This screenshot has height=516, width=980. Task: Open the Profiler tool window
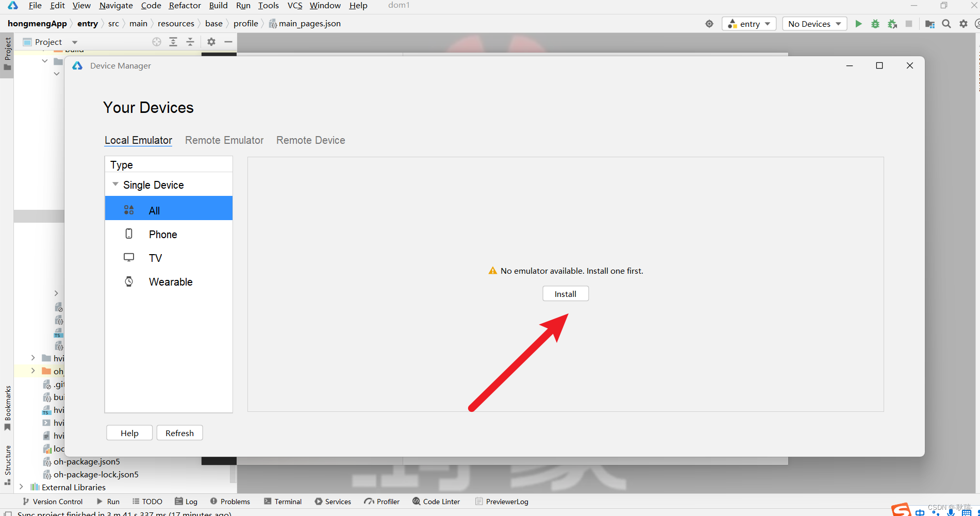(x=382, y=502)
